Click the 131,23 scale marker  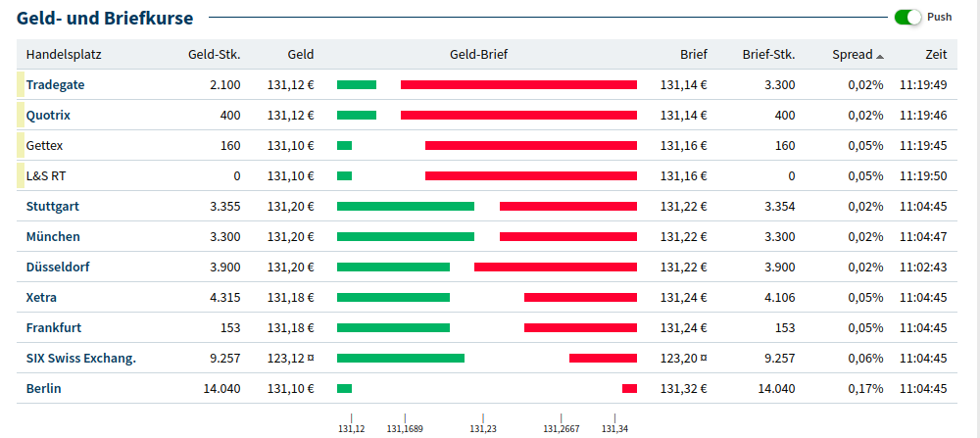point(483,425)
